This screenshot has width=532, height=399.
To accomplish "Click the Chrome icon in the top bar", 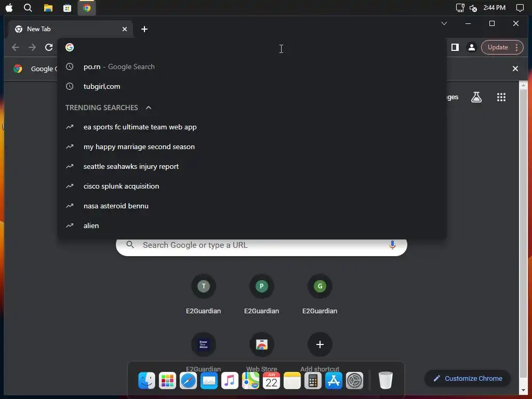I will (x=87, y=8).
